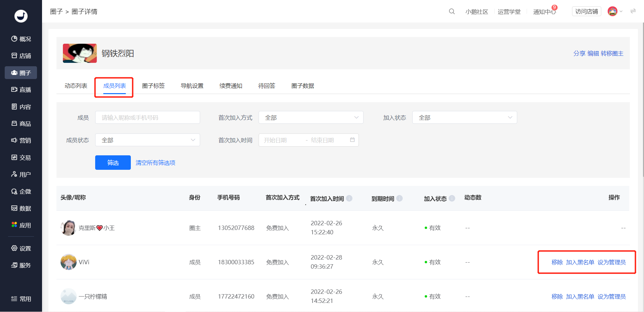Click the 成员 nickname or phone input
644x312 pixels.
tap(148, 117)
